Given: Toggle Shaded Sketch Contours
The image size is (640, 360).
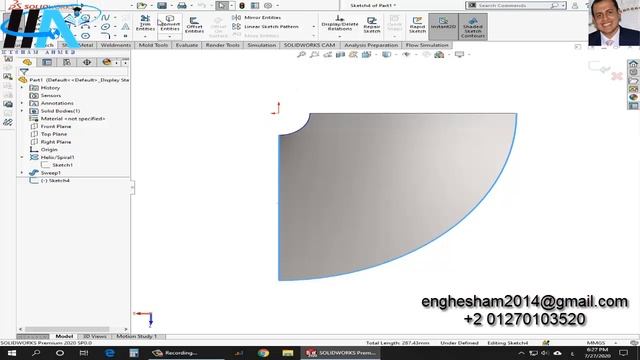Looking at the screenshot, I should [x=473, y=27].
